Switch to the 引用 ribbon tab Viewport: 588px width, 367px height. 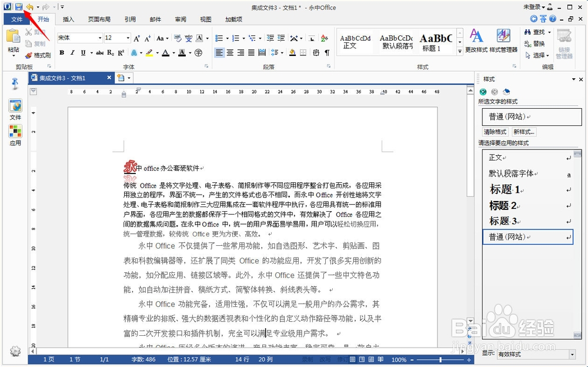coord(130,19)
